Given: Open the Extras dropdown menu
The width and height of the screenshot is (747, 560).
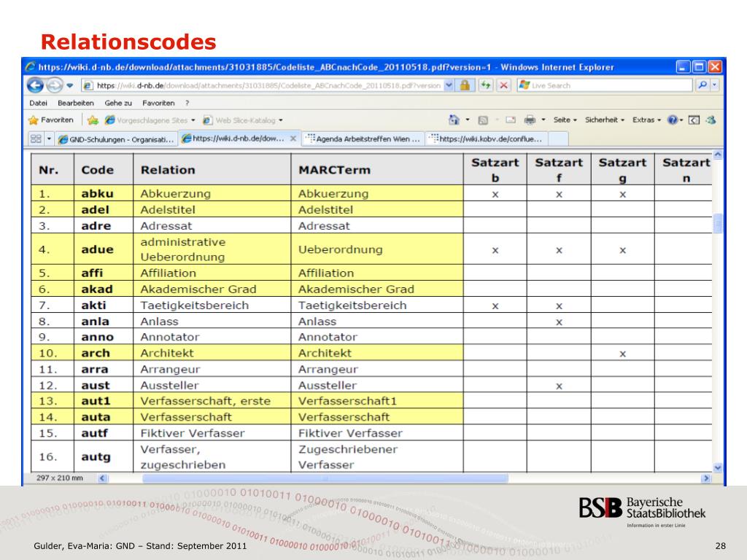Looking at the screenshot, I should point(647,120).
